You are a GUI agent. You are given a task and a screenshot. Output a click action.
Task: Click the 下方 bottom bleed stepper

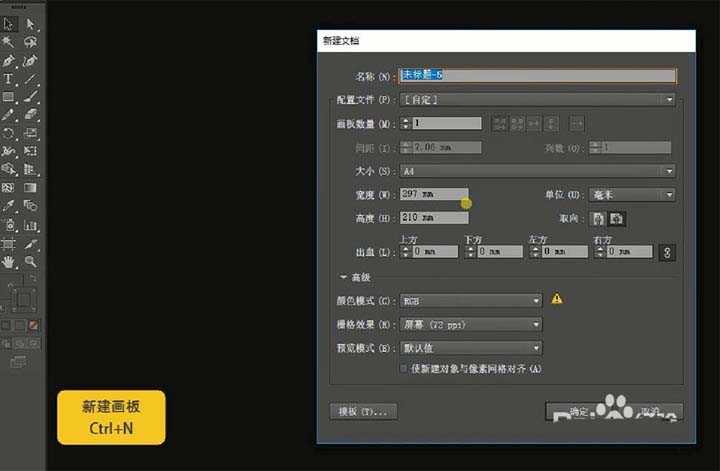(x=470, y=252)
